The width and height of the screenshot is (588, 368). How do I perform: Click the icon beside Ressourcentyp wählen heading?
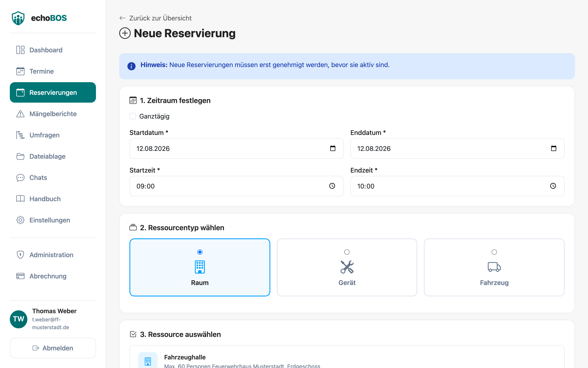(x=133, y=227)
